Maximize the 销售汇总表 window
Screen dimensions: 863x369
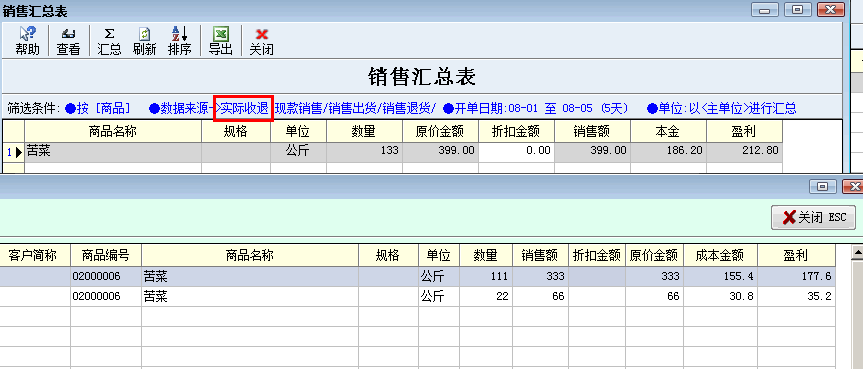point(798,9)
